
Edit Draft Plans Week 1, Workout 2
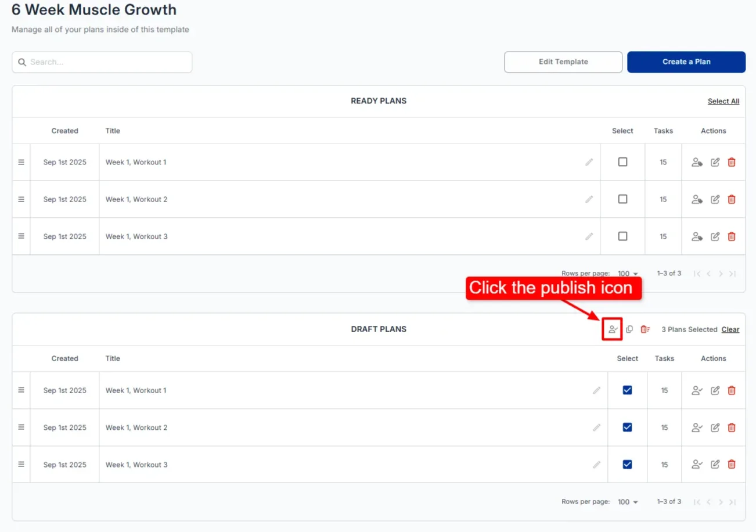click(715, 427)
